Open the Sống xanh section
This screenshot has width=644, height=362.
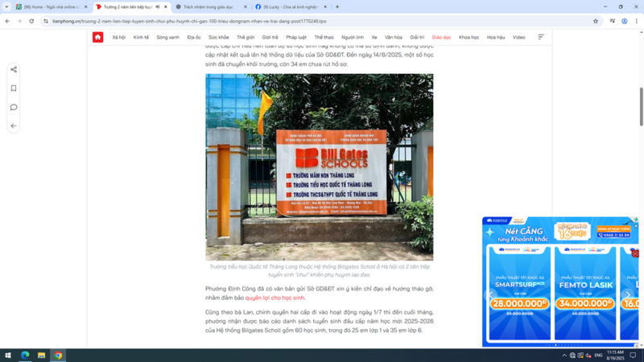coord(167,37)
